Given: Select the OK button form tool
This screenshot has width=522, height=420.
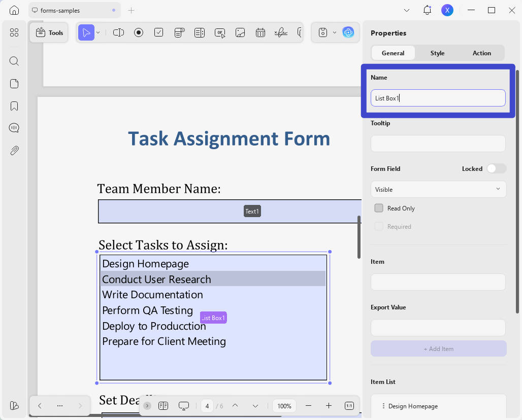Looking at the screenshot, I should (x=220, y=32).
